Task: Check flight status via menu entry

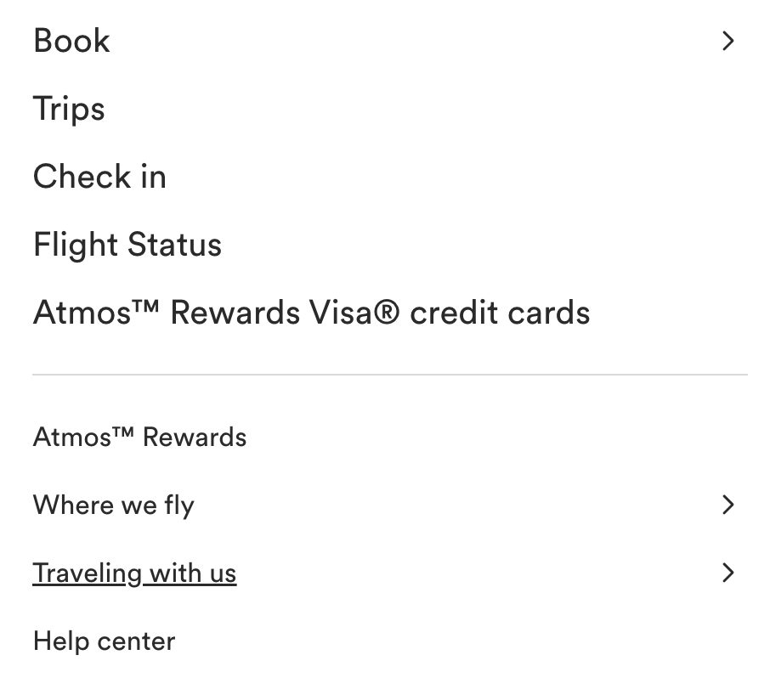Action: tap(127, 245)
